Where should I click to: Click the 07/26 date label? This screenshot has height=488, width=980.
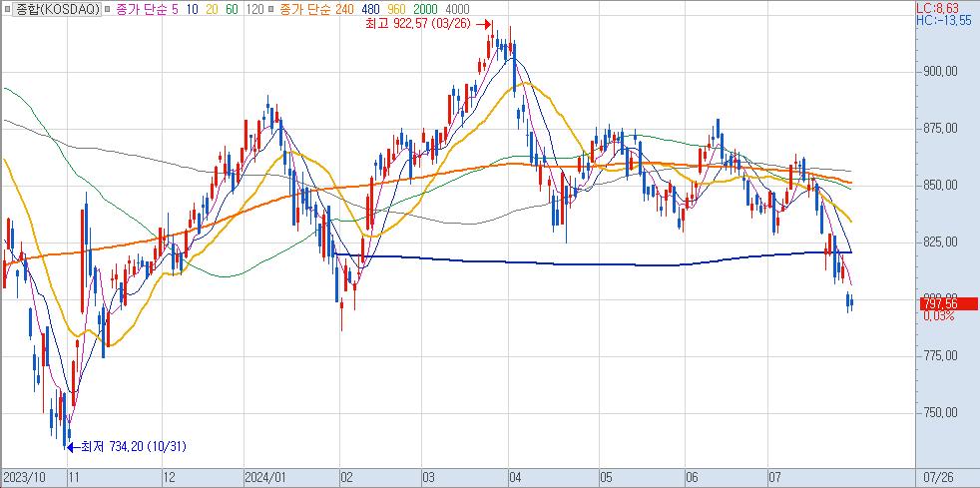click(x=941, y=477)
